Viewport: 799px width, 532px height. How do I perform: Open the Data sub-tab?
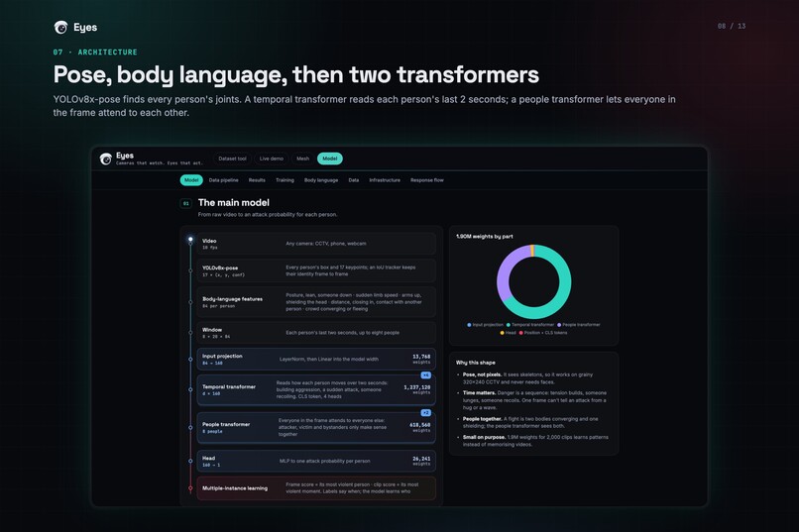pos(354,180)
